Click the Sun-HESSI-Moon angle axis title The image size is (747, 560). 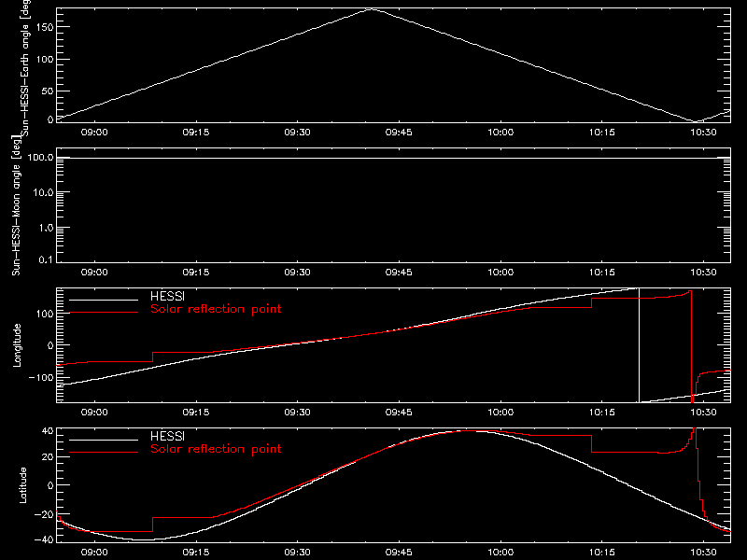click(16, 205)
